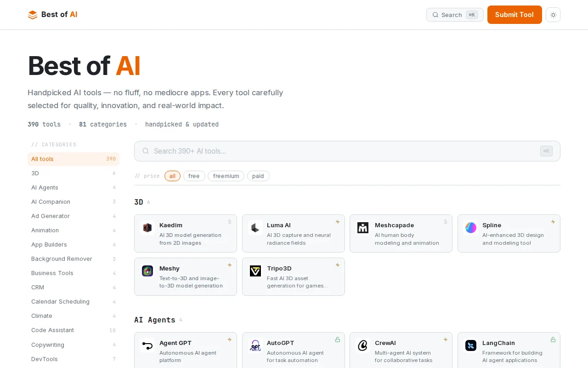Click the Best of AI logo icon
This screenshot has height=368, width=588.
pos(33,15)
